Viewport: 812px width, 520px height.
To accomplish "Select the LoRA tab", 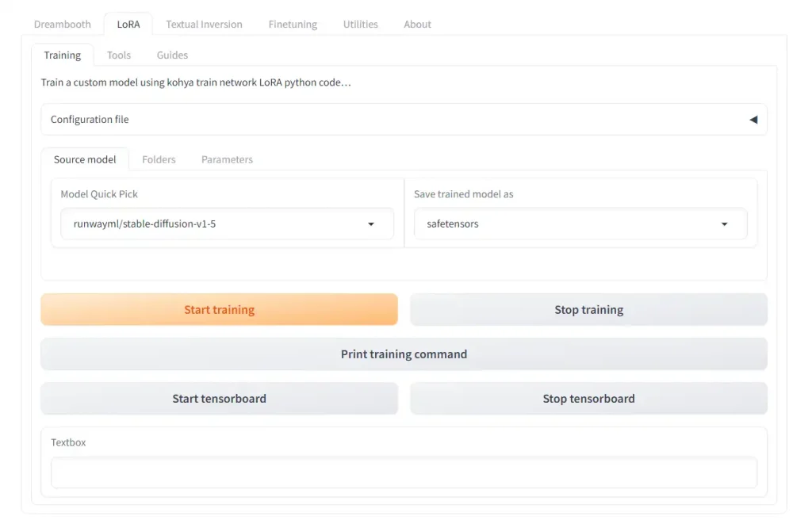I will (x=128, y=25).
